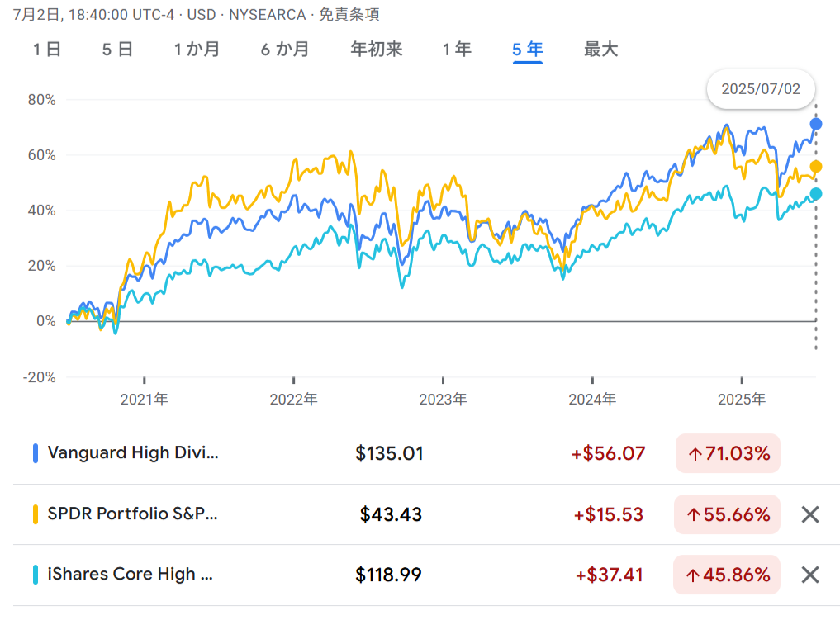The image size is (840, 620).
Task: Select the 1日 time range tab
Action: pos(46,50)
